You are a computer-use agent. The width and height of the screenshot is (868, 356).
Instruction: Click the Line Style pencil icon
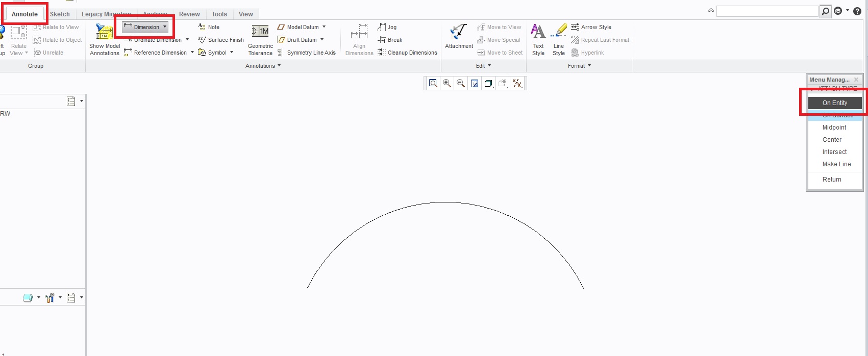[559, 32]
